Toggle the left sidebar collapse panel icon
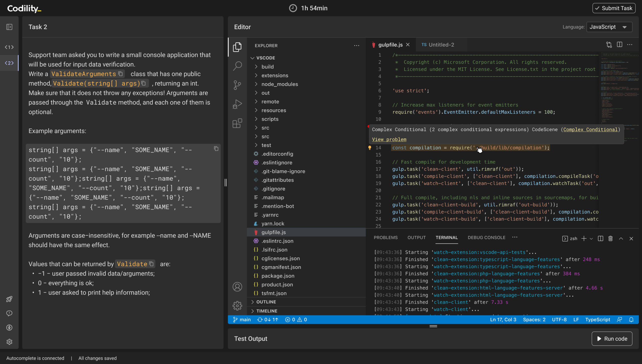This screenshot has height=364, width=642. [x=9, y=27]
